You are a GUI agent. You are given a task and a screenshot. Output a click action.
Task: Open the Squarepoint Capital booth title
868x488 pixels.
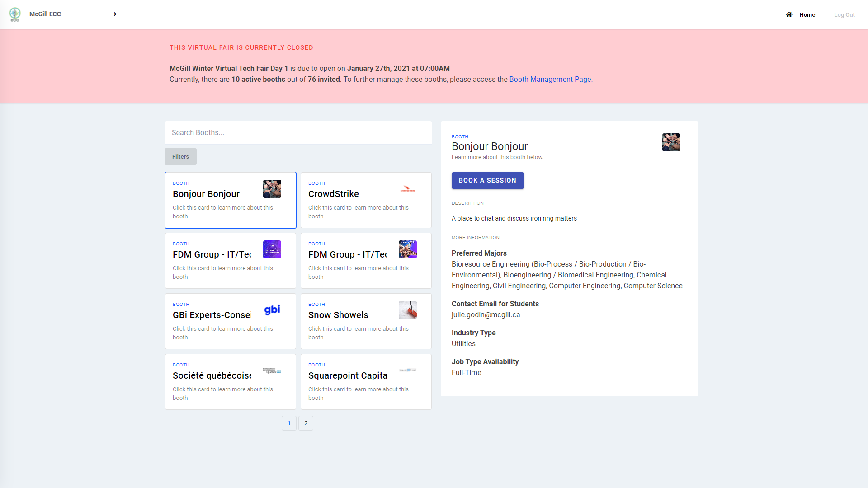[x=348, y=375]
